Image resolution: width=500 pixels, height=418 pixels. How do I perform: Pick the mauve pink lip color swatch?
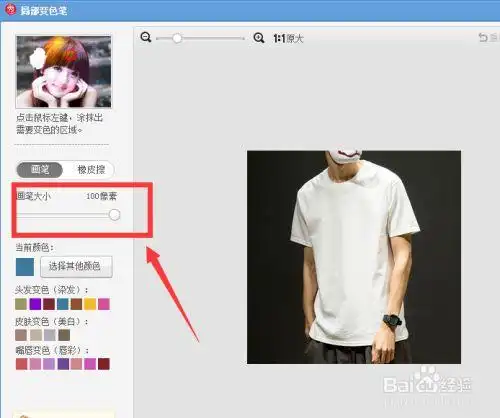35,364
